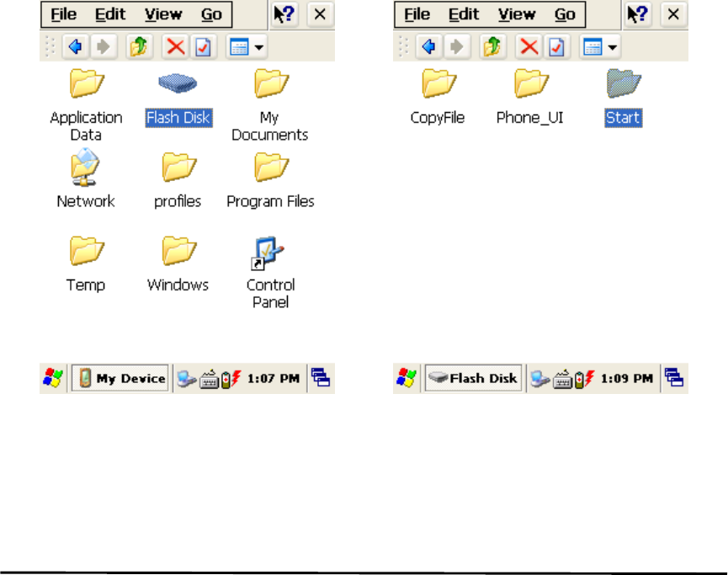Viewport: 728px width, 575px height.
Task: Select the highlighted Start folder icon
Action: pos(624,83)
